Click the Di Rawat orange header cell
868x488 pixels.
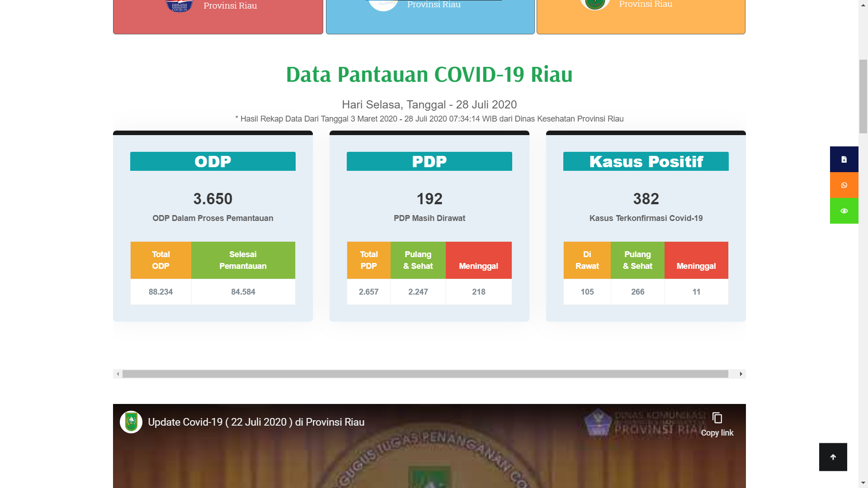pyautogui.click(x=587, y=260)
